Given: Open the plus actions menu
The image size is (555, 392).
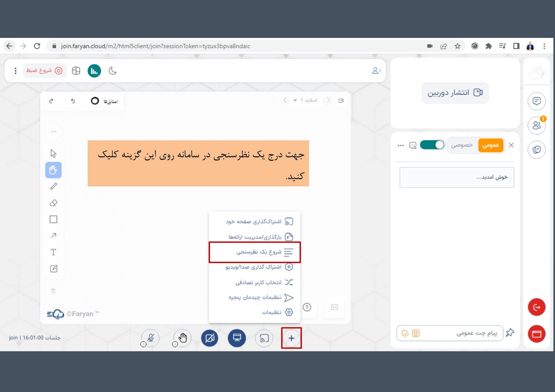Looking at the screenshot, I should [291, 338].
